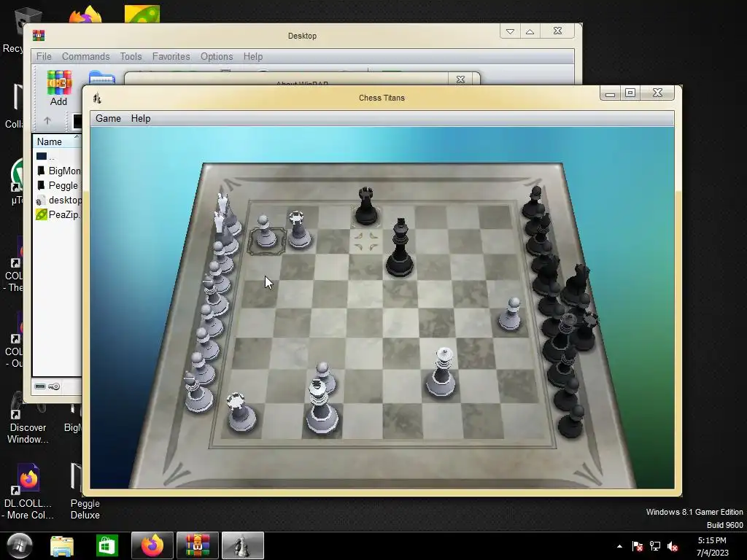Screen dimensions: 747x560
Task: Maximize the WinRAR Desktop window
Action: pyautogui.click(x=530, y=31)
